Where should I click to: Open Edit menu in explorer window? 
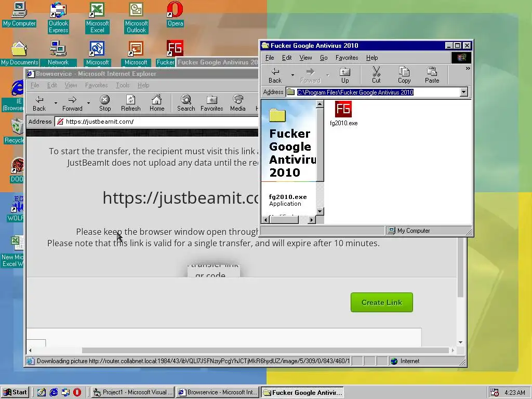pyautogui.click(x=287, y=58)
